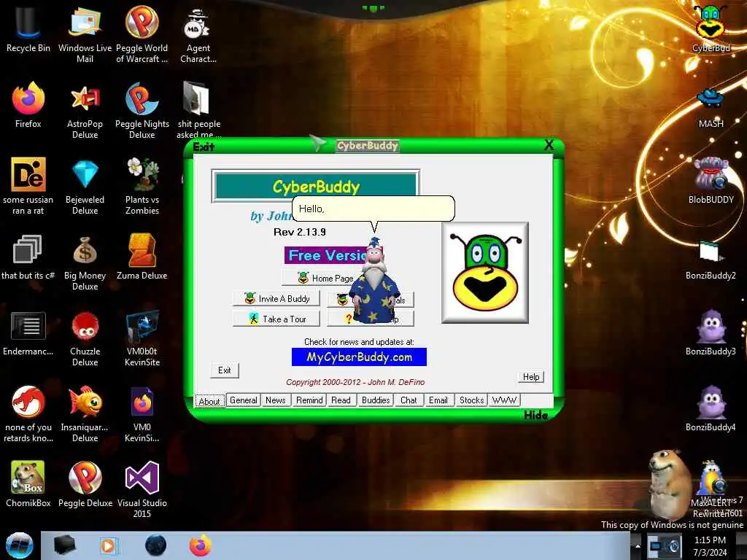Open the Recycle Bin desktop icon
This screenshot has height=560, width=747.
point(28,29)
